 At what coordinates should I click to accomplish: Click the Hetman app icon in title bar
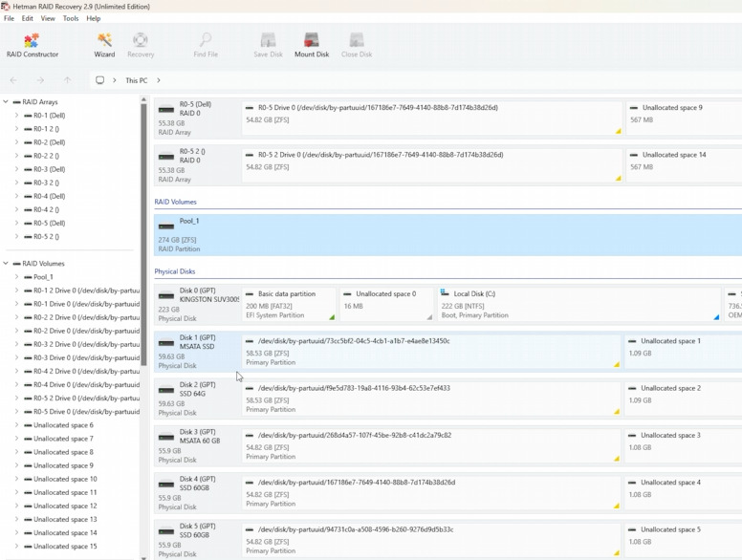pos(5,6)
